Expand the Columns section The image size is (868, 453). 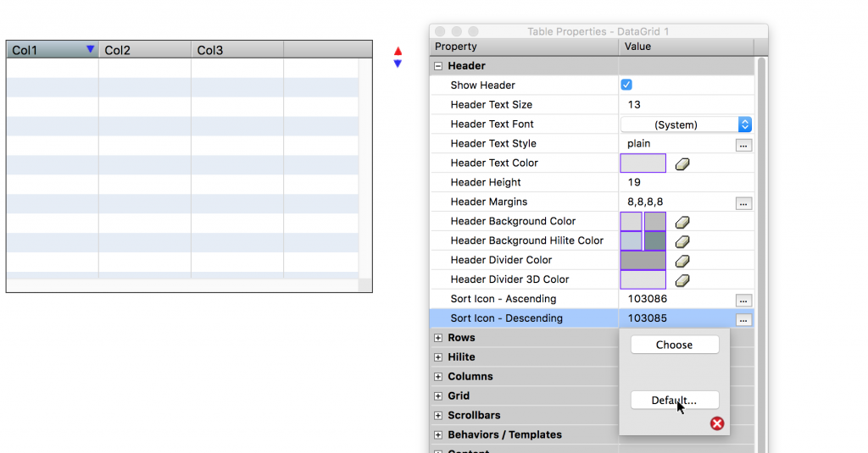coord(438,377)
